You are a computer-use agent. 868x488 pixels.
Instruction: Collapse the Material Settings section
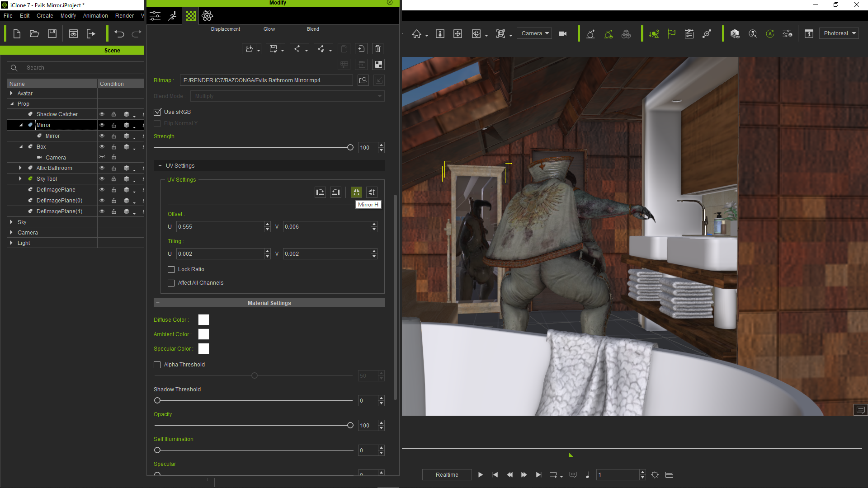point(158,303)
